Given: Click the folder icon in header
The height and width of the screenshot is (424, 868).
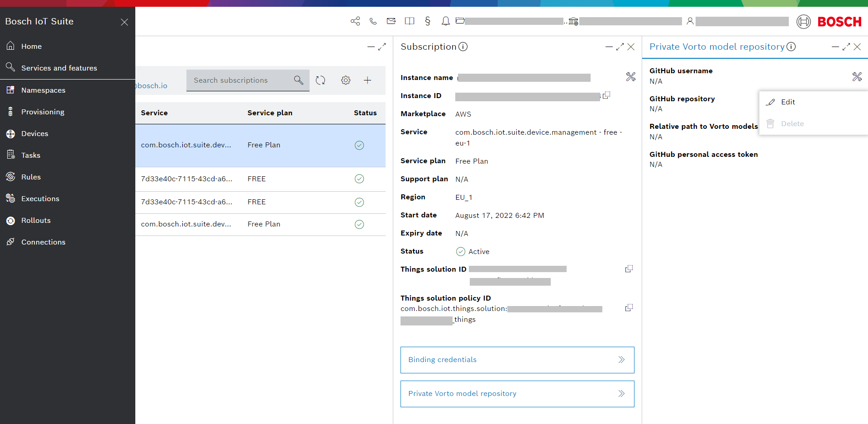Looking at the screenshot, I should click(x=460, y=20).
